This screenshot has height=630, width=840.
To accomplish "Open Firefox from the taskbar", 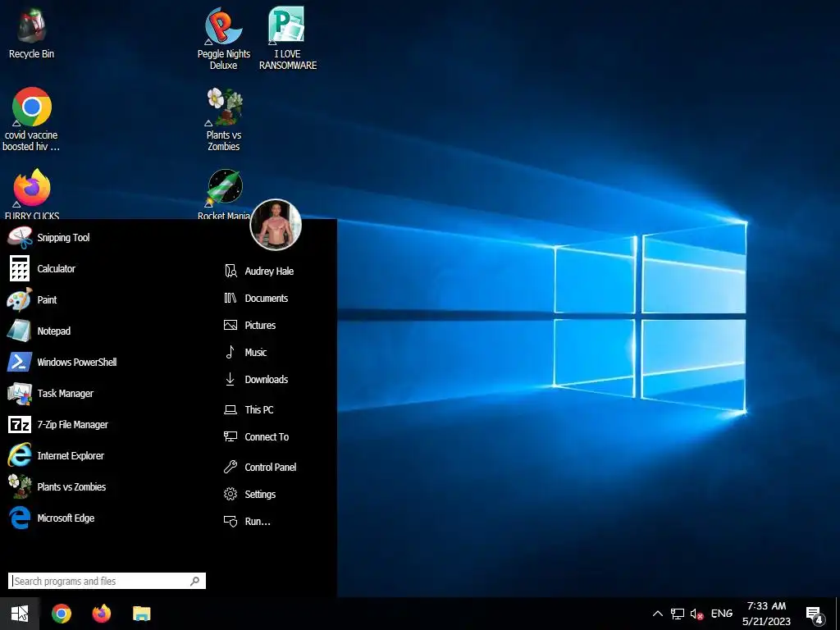I will coord(101,614).
